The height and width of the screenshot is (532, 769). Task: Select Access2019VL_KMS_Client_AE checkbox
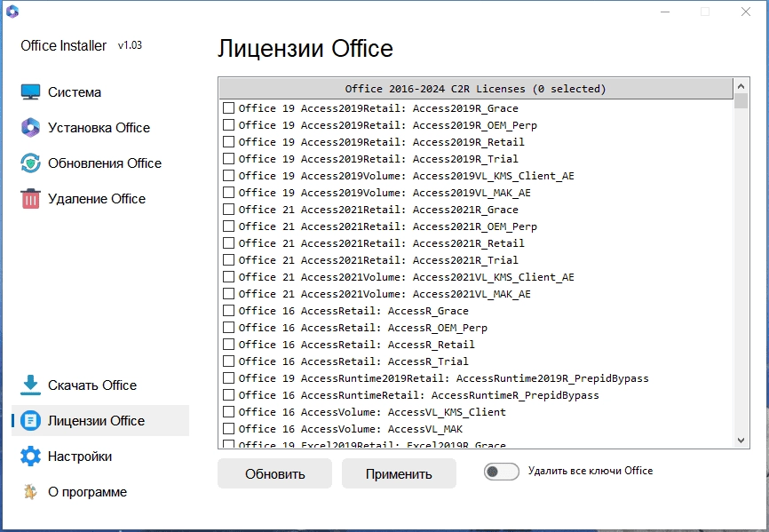tap(228, 176)
